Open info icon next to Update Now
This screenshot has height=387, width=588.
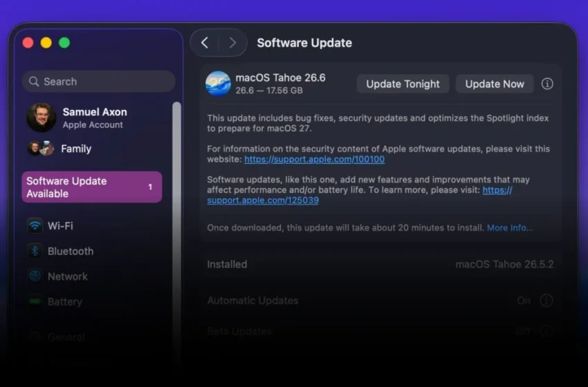547,84
